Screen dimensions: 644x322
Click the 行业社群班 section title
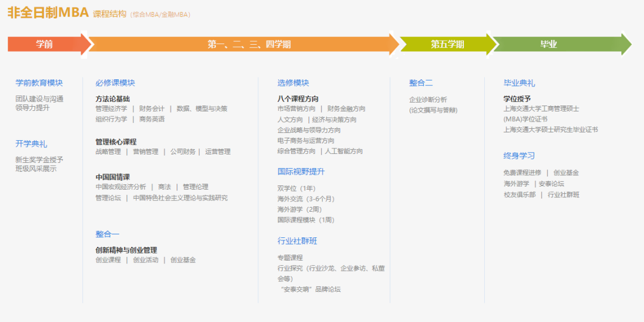coord(297,241)
